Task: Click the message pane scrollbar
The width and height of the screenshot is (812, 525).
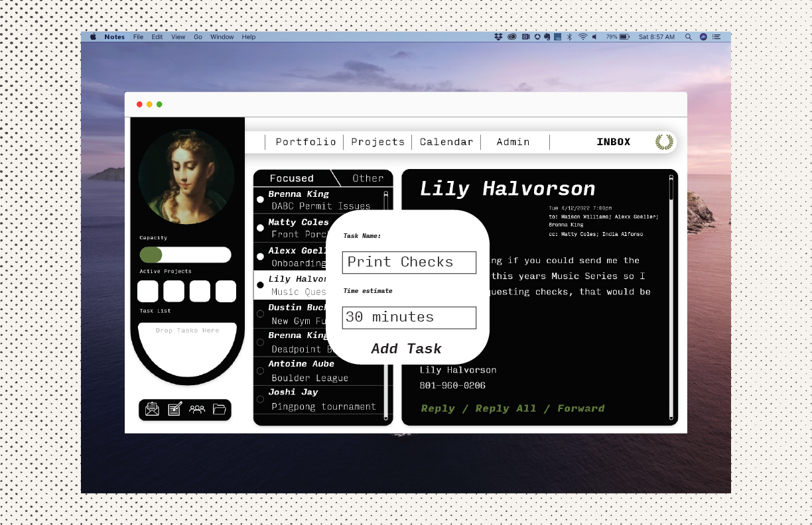Action: tap(671, 298)
